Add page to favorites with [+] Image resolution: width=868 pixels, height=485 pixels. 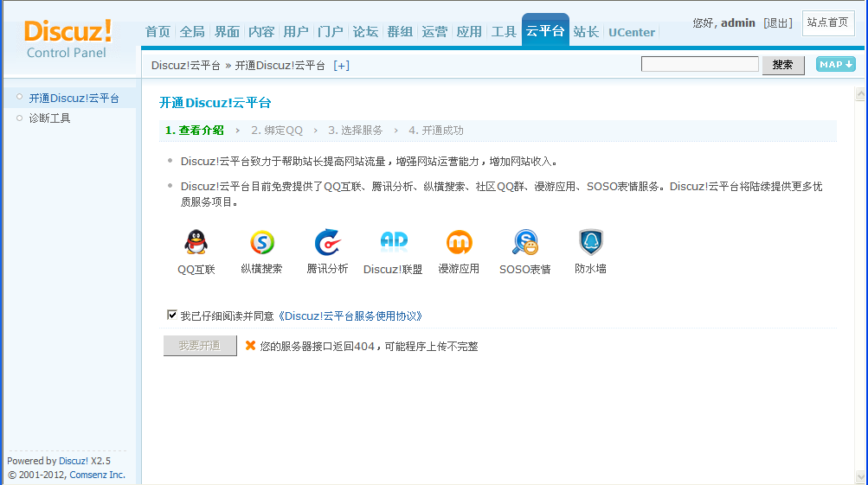click(x=341, y=66)
